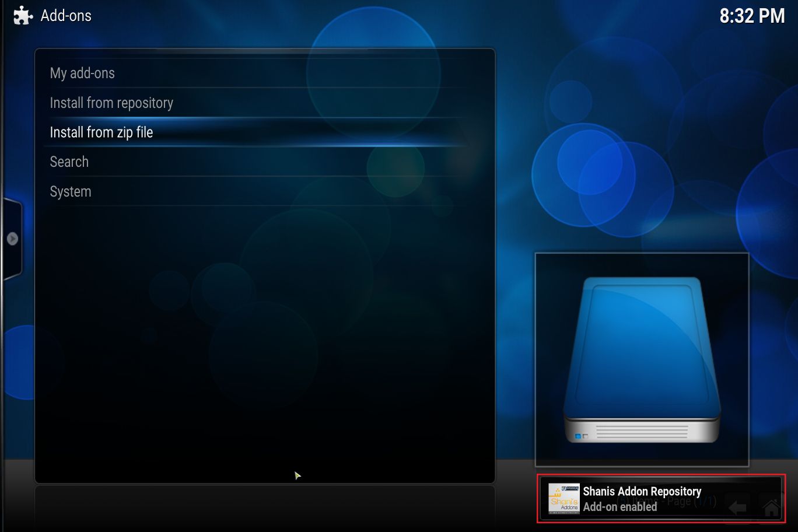Click the Add-ons puzzle piece icon
Image resolution: width=798 pixels, height=532 pixels.
coord(23,16)
